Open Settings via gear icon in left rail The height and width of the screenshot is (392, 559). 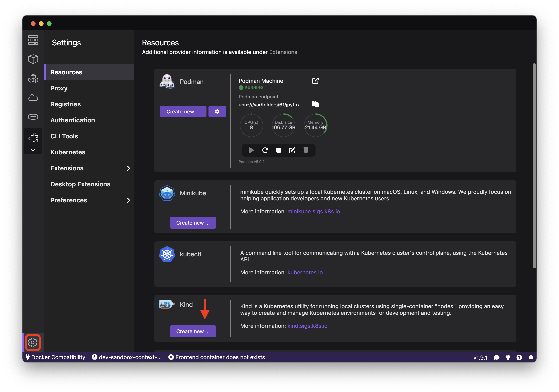coord(33,342)
